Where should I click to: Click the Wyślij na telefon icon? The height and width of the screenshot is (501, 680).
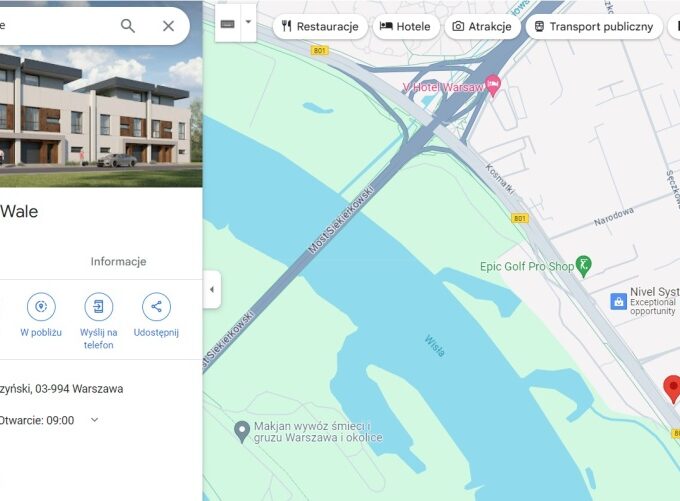[98, 307]
